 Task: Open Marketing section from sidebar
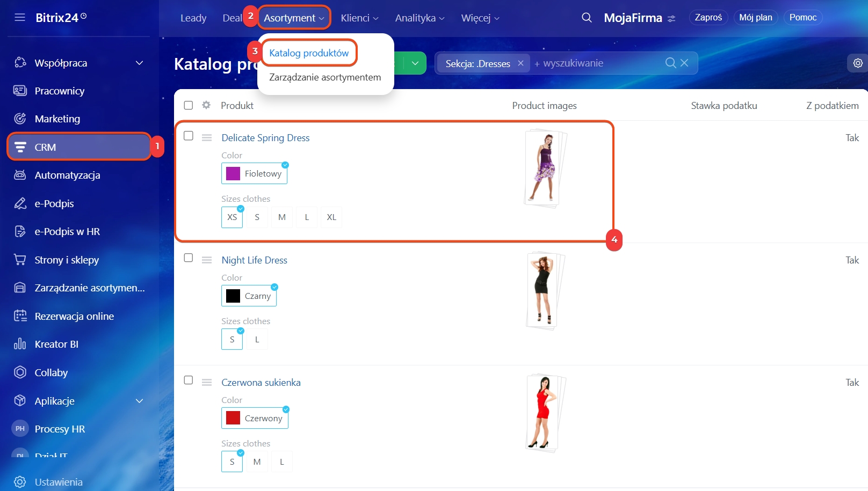click(57, 119)
